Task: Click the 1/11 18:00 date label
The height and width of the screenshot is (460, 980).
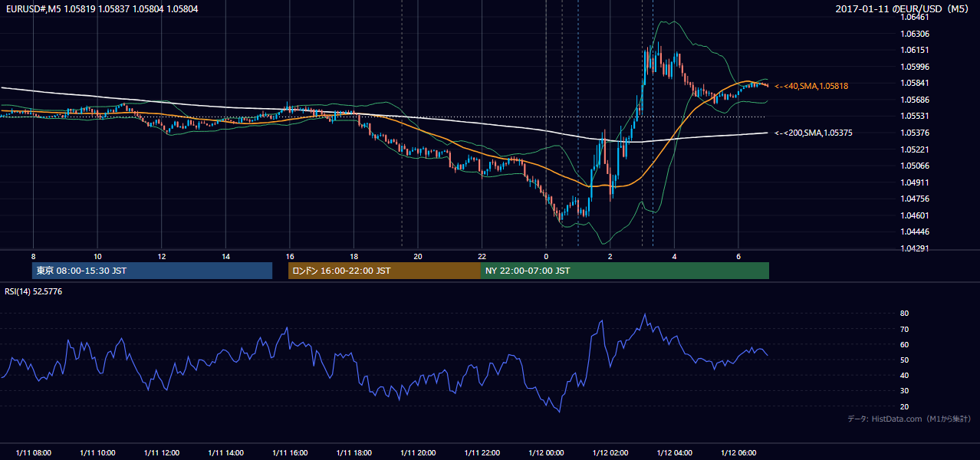Action: (x=354, y=452)
